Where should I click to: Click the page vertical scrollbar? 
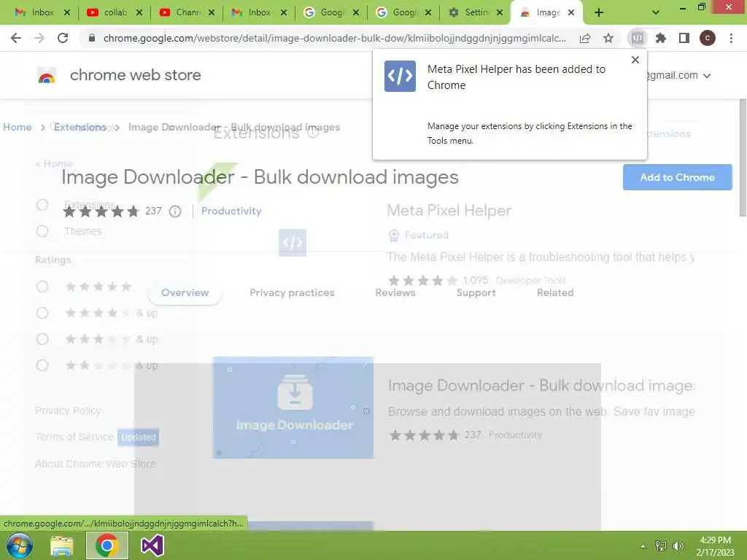[x=742, y=157]
